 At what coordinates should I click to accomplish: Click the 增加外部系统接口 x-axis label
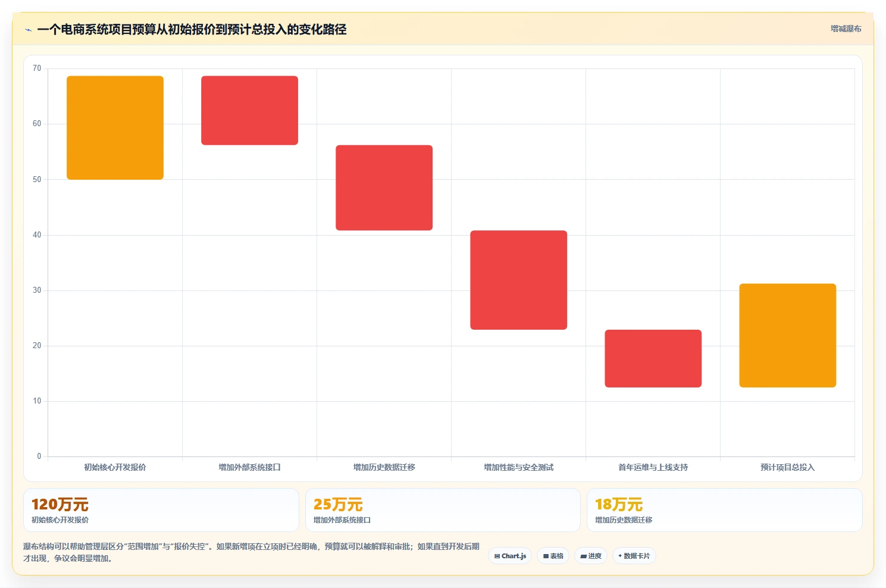pyautogui.click(x=249, y=467)
